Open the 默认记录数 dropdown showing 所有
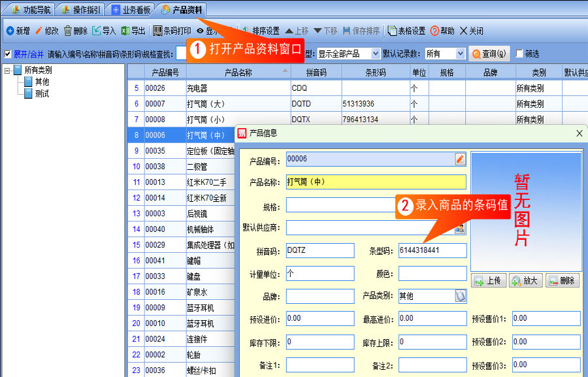This screenshot has height=377, width=588. point(460,54)
